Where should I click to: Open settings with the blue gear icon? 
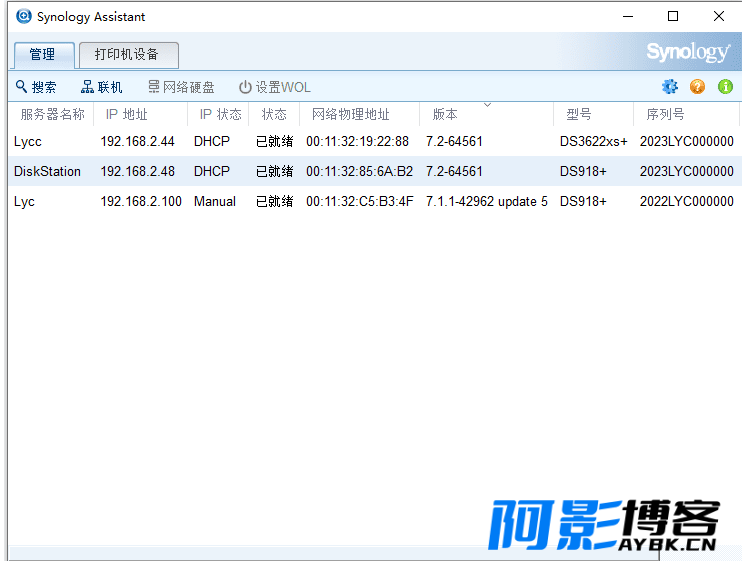(x=670, y=87)
